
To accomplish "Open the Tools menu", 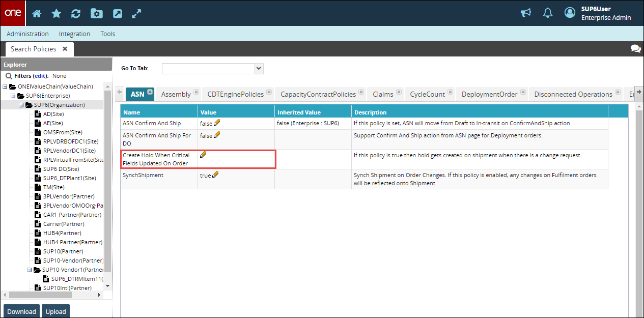I will pos(107,34).
